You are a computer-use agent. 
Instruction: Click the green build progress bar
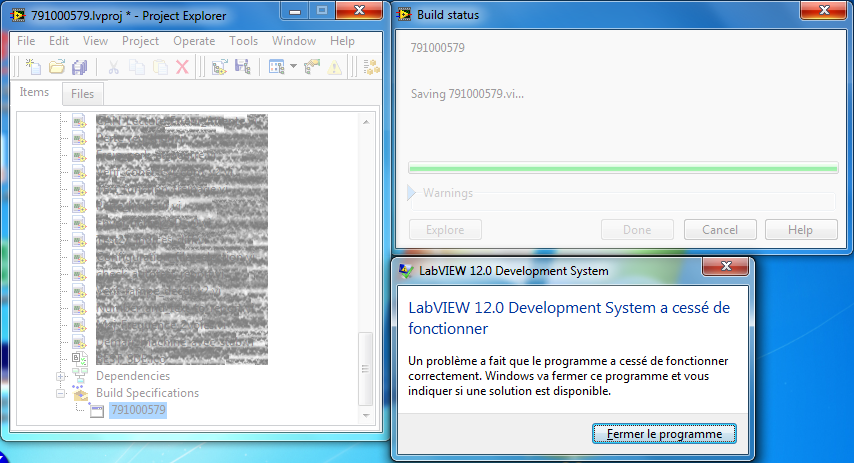click(623, 169)
